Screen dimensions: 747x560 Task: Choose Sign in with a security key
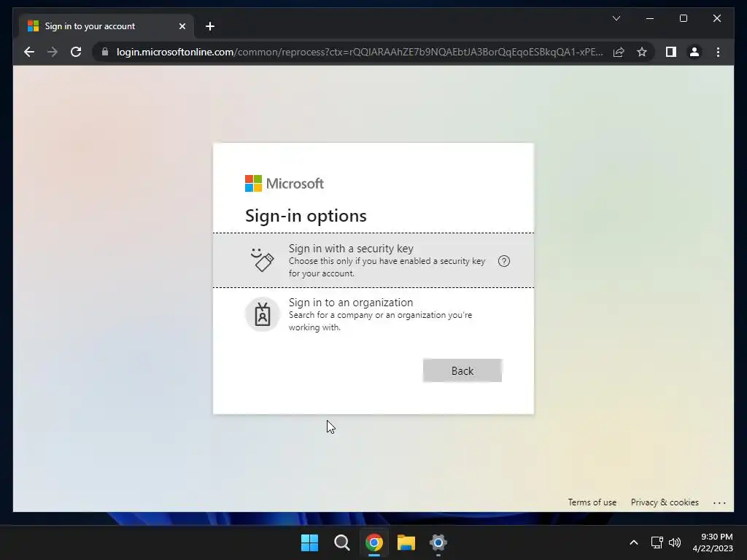tap(373, 260)
